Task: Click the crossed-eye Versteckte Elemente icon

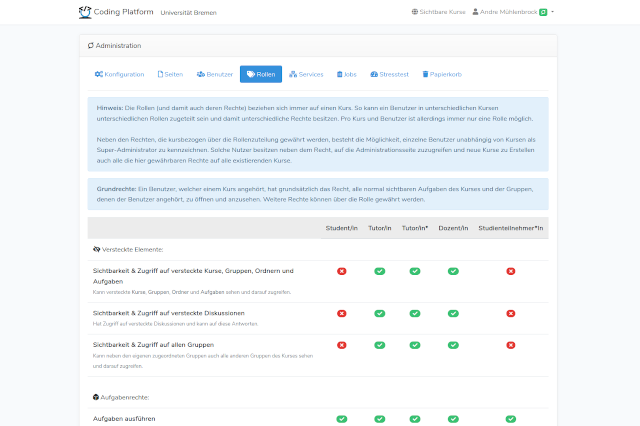Action: point(96,249)
